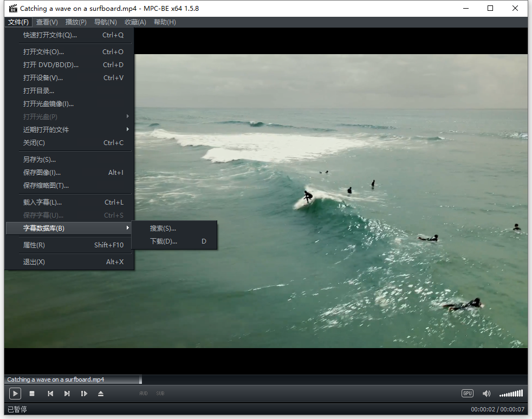This screenshot has width=532, height=419.
Task: Click the 00:00:02 / 00:00:07 time display
Action: point(497,409)
